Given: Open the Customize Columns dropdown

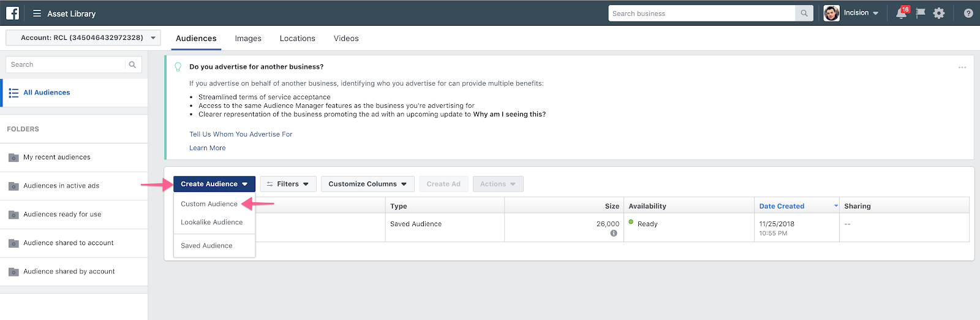Looking at the screenshot, I should 367,184.
